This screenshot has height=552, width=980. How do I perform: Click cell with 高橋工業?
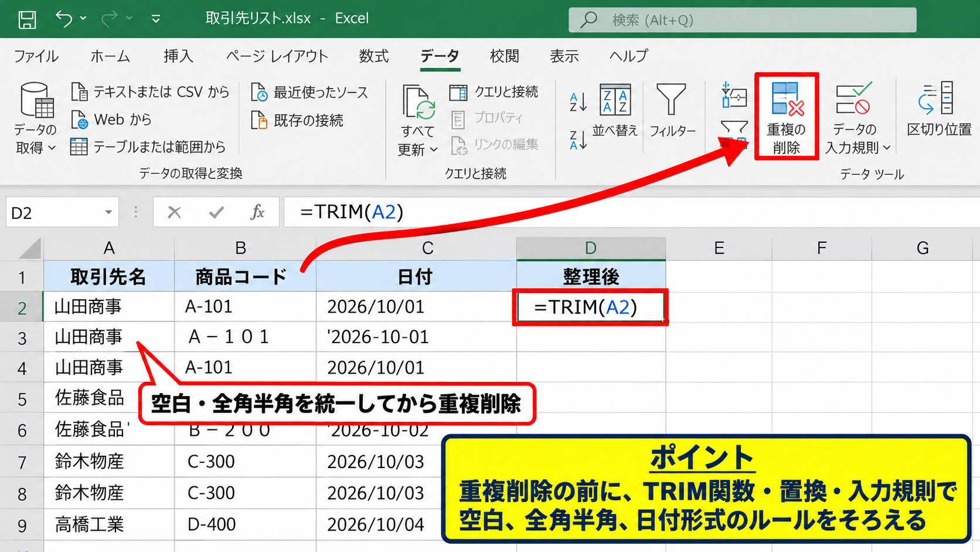(x=109, y=524)
